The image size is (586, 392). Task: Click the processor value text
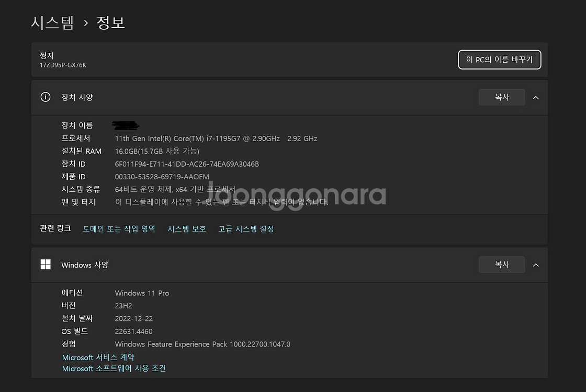click(x=216, y=139)
